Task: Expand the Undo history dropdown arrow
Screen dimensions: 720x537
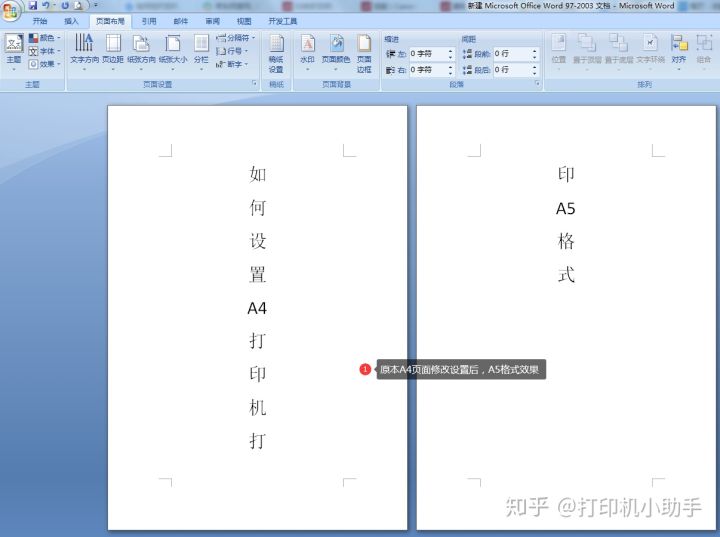Action: point(54,6)
